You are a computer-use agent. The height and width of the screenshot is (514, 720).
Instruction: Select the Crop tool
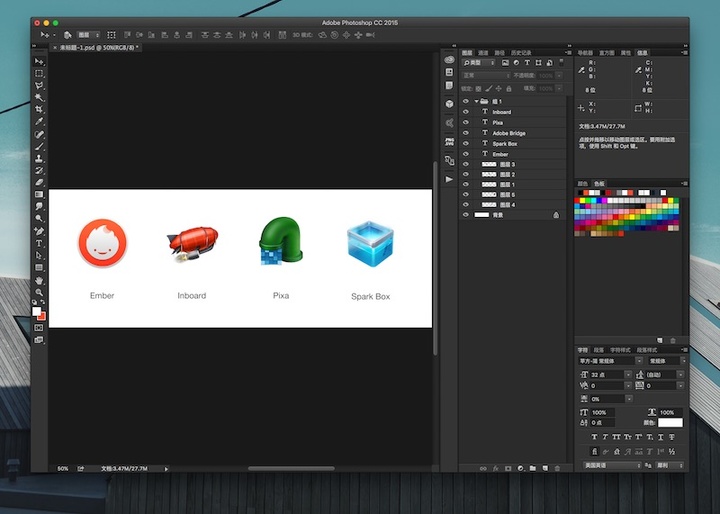tap(39, 109)
